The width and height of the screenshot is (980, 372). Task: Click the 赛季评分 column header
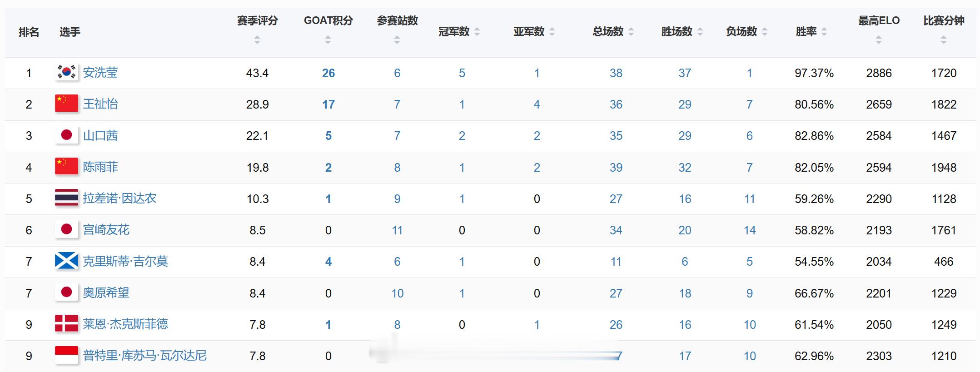[x=257, y=20]
